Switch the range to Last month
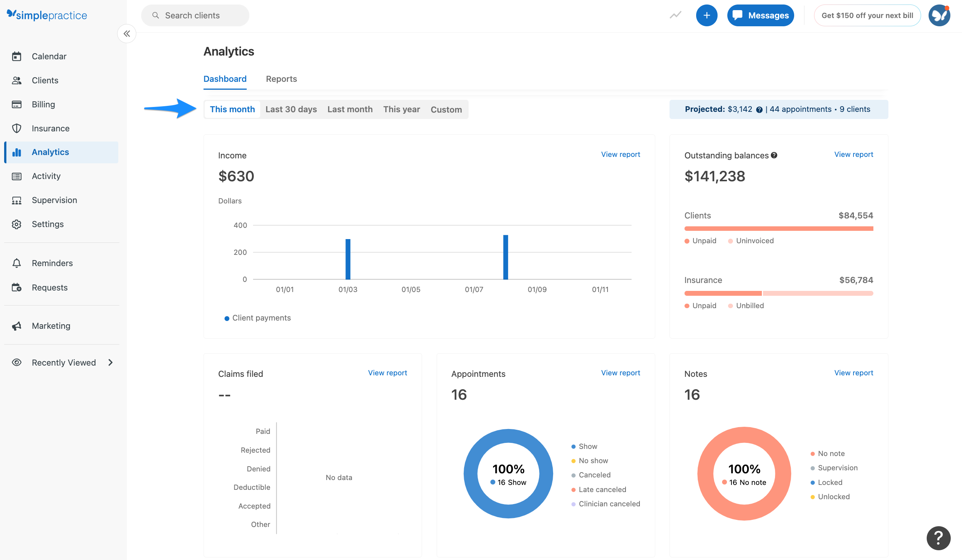Viewport: 962px width, 560px height. pos(350,109)
